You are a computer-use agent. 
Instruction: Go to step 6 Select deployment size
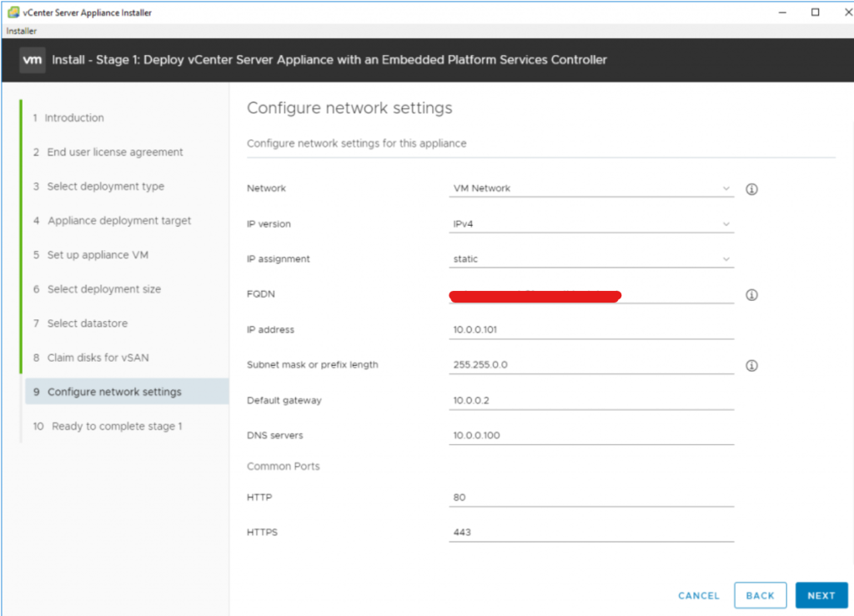97,289
